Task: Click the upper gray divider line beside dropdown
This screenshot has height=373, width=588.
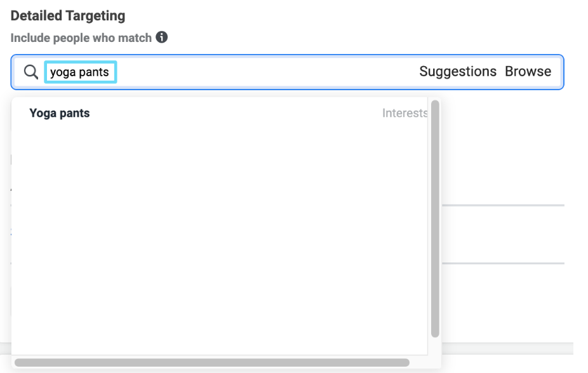Action: click(x=504, y=205)
